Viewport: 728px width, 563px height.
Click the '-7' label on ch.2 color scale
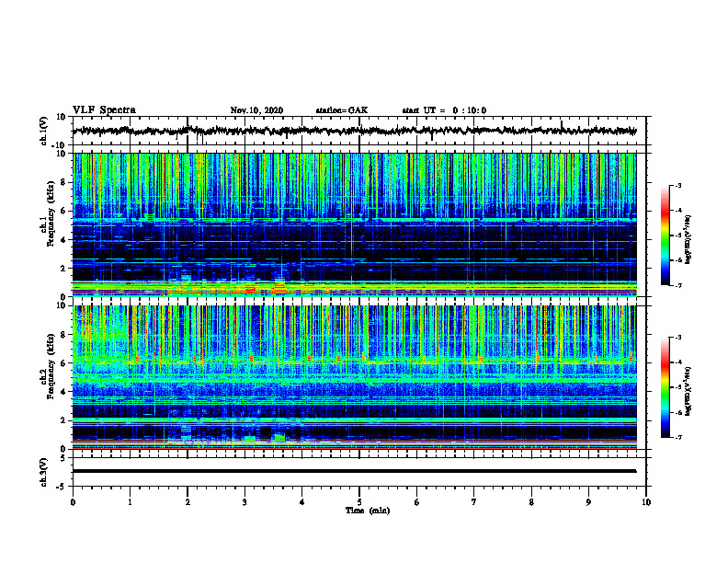(677, 438)
